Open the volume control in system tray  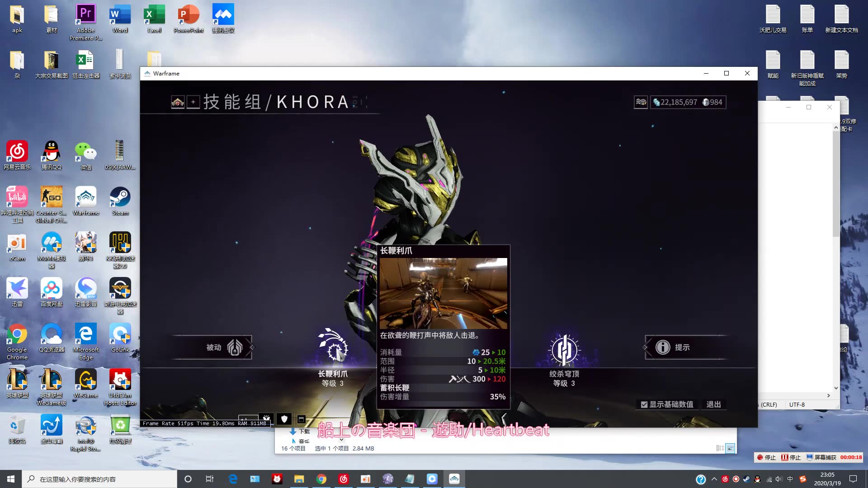(x=778, y=479)
